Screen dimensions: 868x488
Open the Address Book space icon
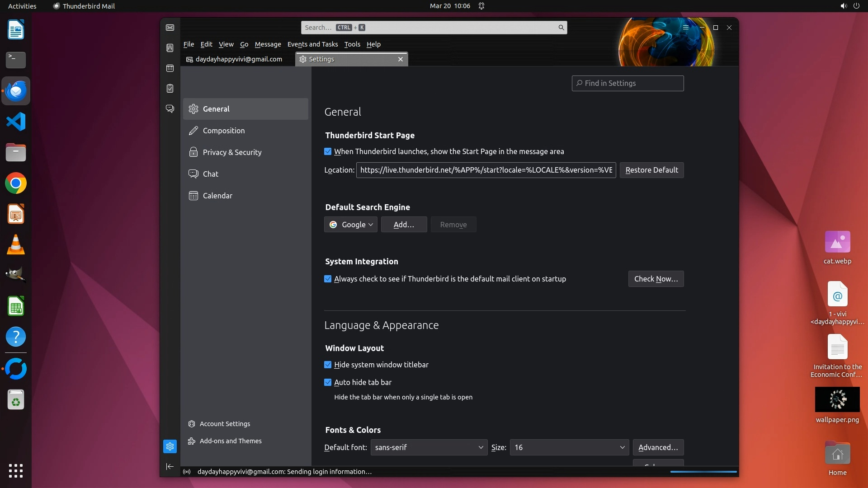(x=170, y=48)
